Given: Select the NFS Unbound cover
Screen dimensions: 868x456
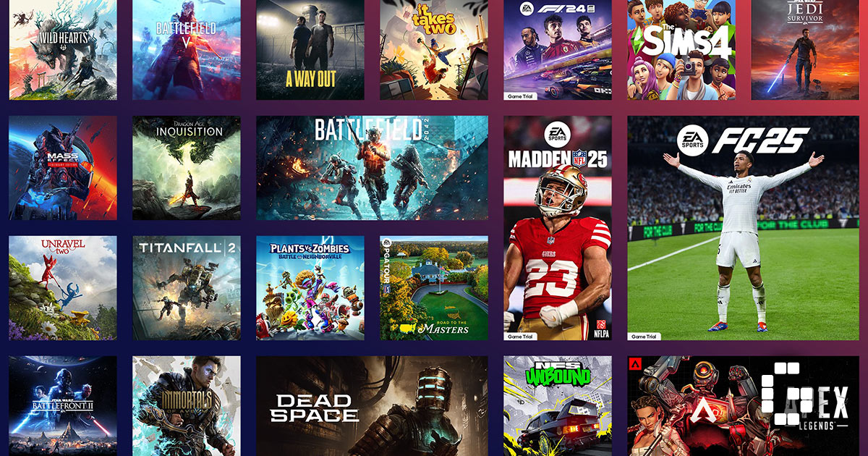Looking at the screenshot, I should (558, 406).
